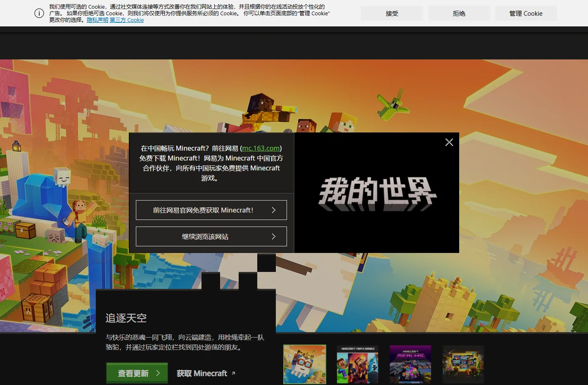The image size is (588, 385).
Task: Accept cookies with the 接受 button
Action: [x=392, y=13]
